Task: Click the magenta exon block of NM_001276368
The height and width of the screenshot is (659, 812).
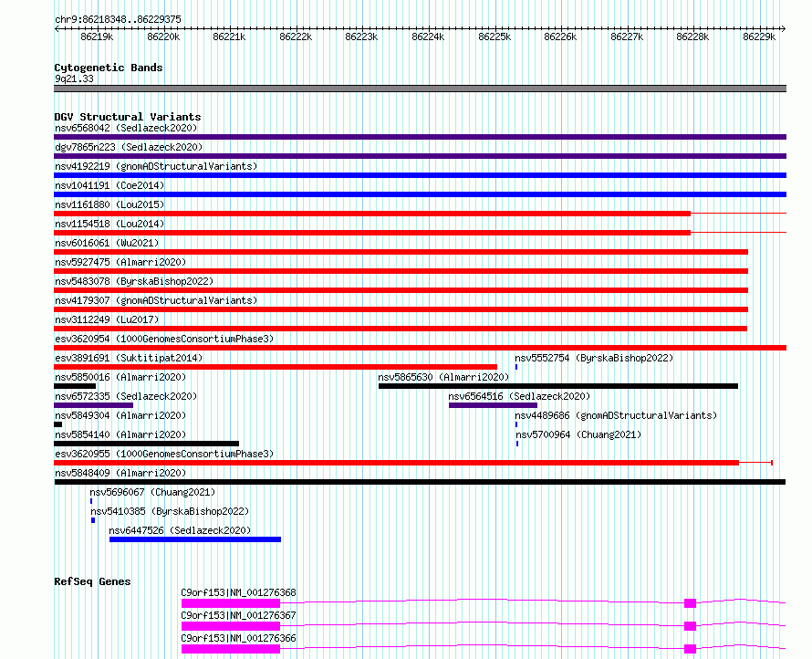Action: [231, 603]
